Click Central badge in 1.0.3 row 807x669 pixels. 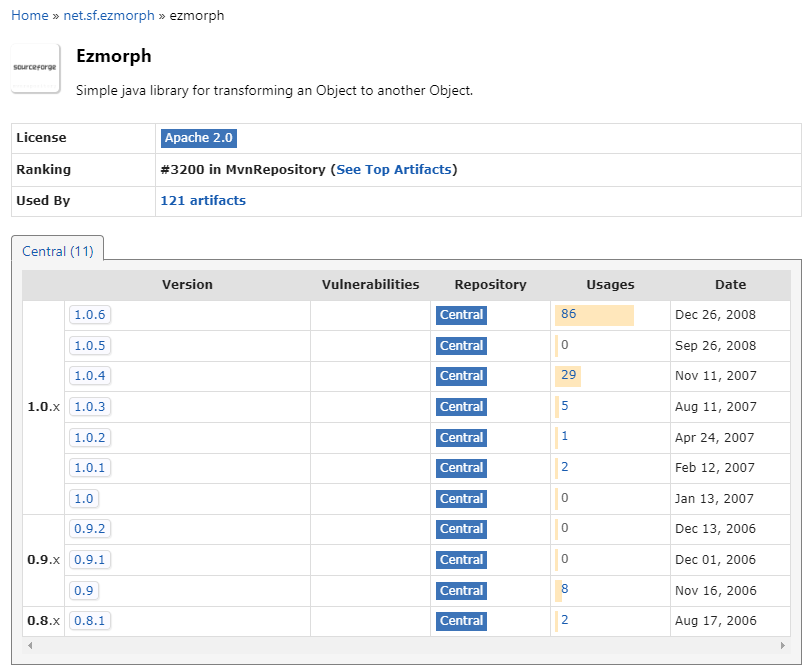coord(461,407)
